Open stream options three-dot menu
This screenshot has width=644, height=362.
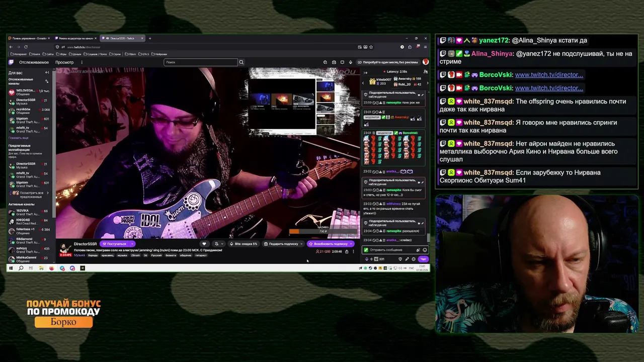click(353, 251)
